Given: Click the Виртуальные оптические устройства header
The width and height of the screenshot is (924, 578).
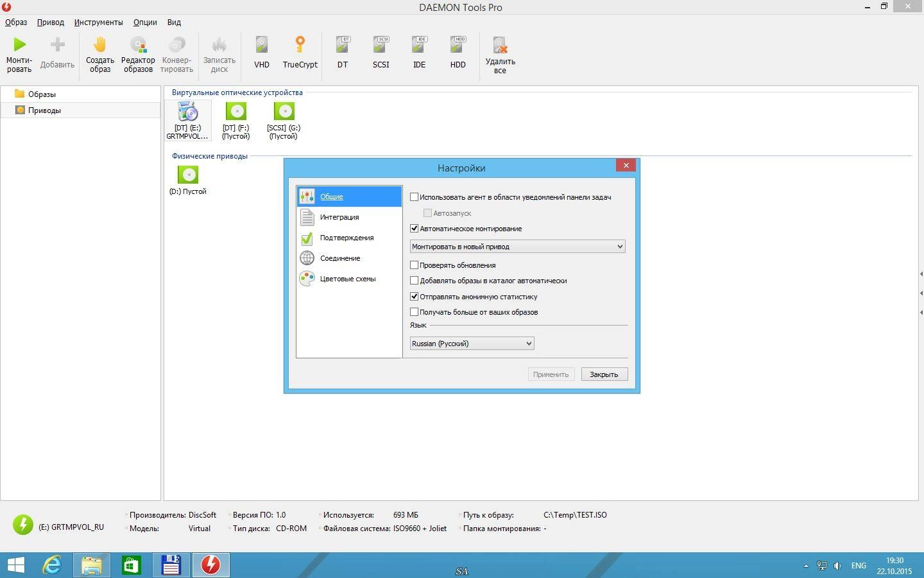Looking at the screenshot, I should (237, 92).
